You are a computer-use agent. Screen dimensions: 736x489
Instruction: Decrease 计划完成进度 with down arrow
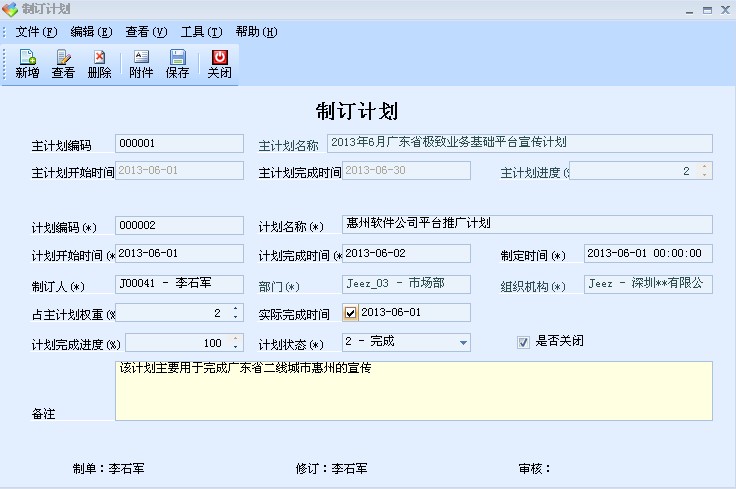coord(235,347)
